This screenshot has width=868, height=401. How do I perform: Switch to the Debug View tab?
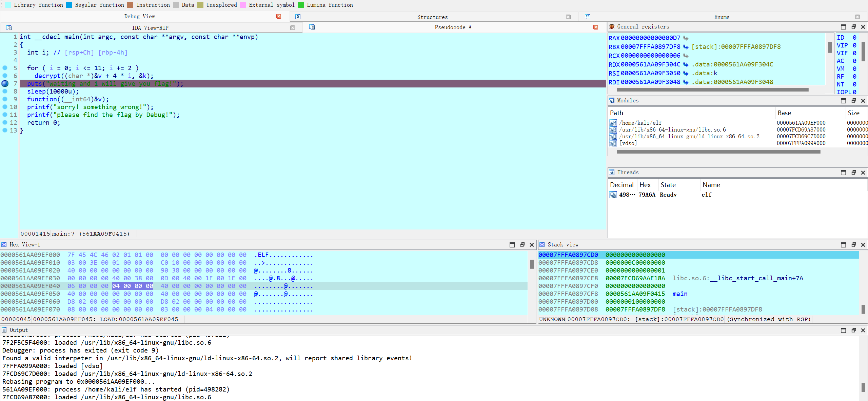point(139,16)
